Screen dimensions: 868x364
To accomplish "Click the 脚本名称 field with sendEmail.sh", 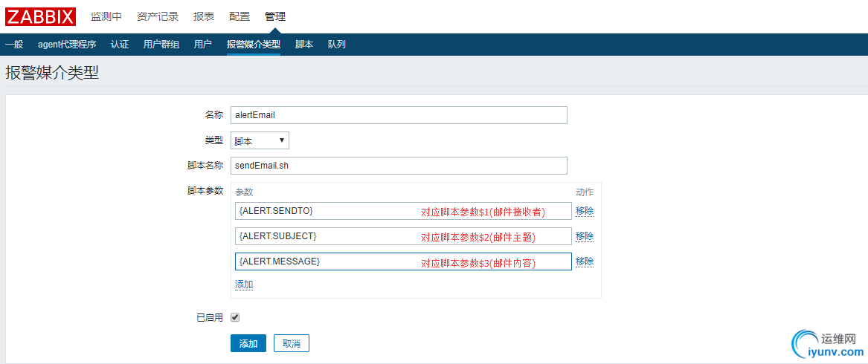I will tap(399, 166).
